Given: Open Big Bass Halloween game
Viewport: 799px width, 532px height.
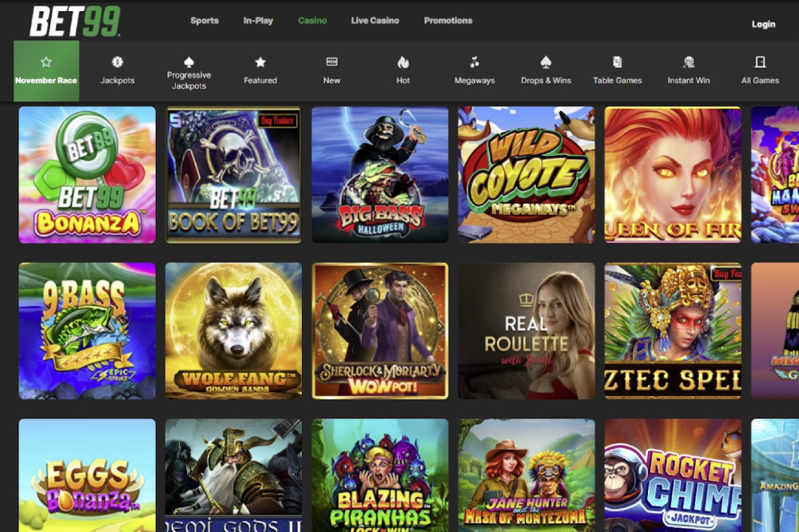Looking at the screenshot, I should pyautogui.click(x=380, y=175).
